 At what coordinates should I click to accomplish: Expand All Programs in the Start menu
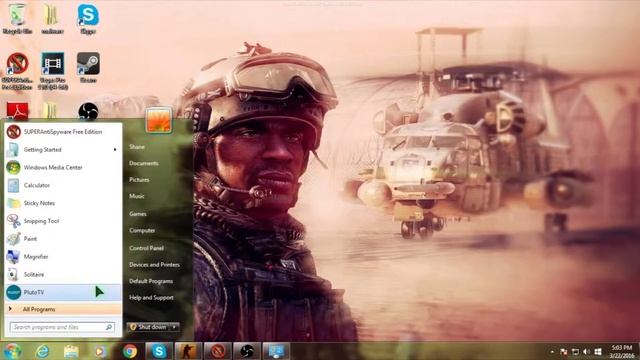pos(63,309)
